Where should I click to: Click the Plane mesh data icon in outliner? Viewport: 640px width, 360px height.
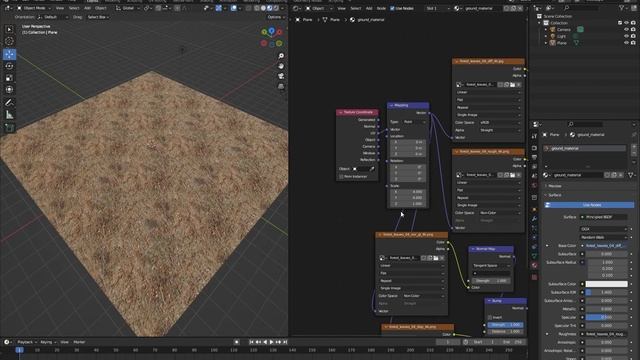[576, 43]
